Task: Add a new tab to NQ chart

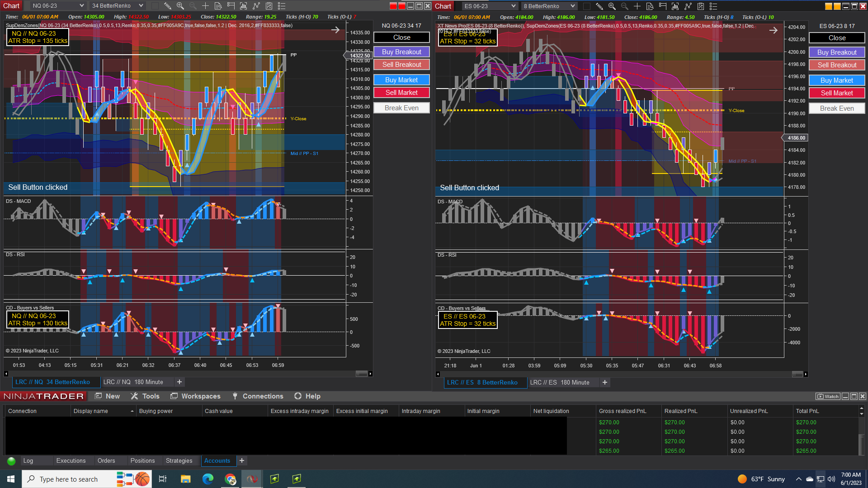Action: pyautogui.click(x=179, y=382)
